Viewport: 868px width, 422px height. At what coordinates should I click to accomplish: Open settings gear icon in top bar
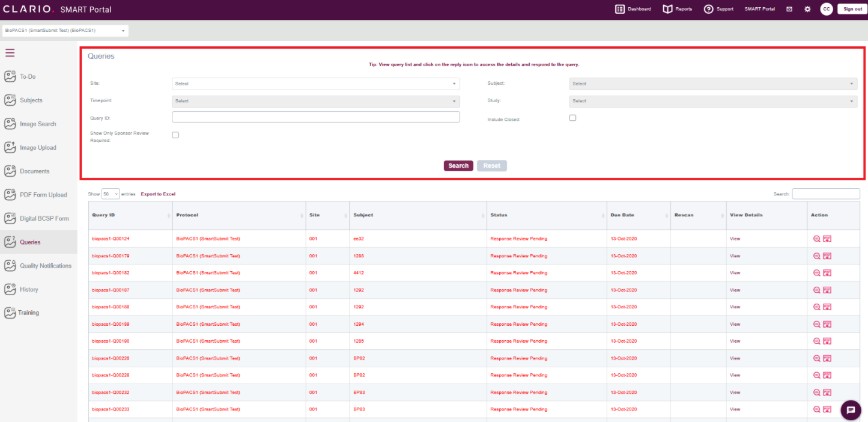tap(807, 9)
